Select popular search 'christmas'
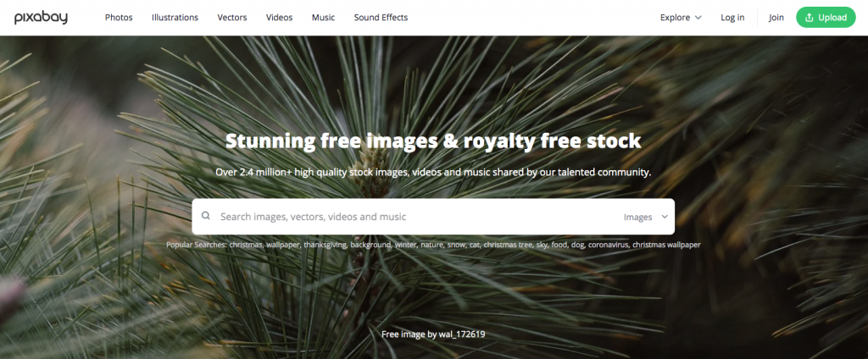Image resolution: width=868 pixels, height=359 pixels. tap(245, 245)
